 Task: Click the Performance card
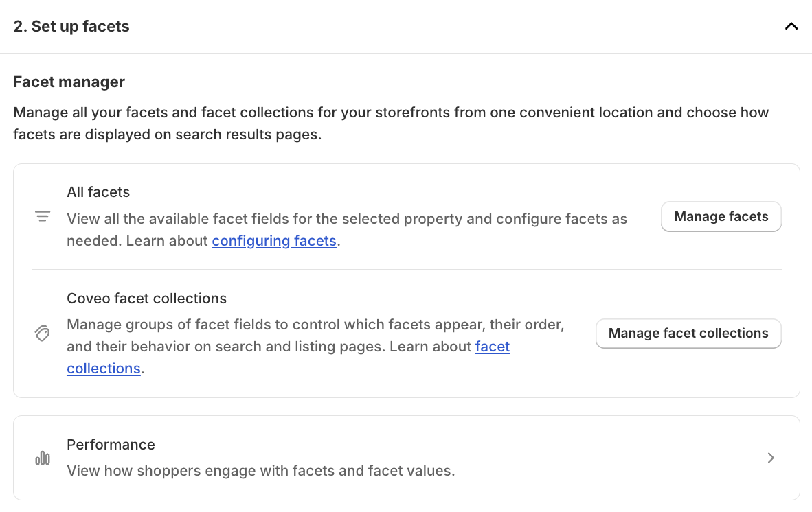point(406,458)
